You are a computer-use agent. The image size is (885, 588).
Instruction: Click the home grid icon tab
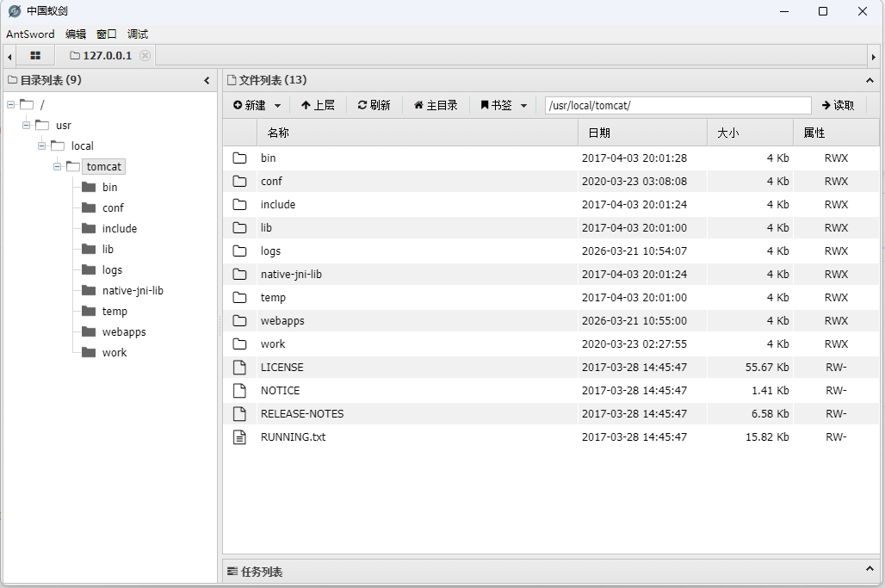tap(35, 55)
